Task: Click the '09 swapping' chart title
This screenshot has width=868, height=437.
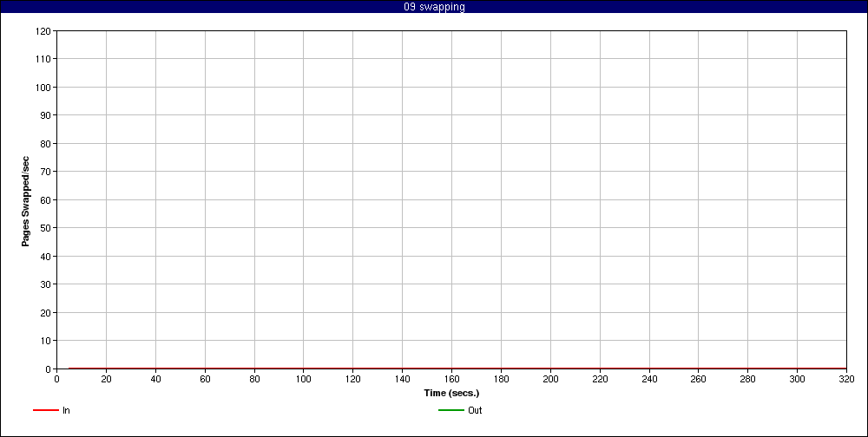Action: click(x=435, y=7)
